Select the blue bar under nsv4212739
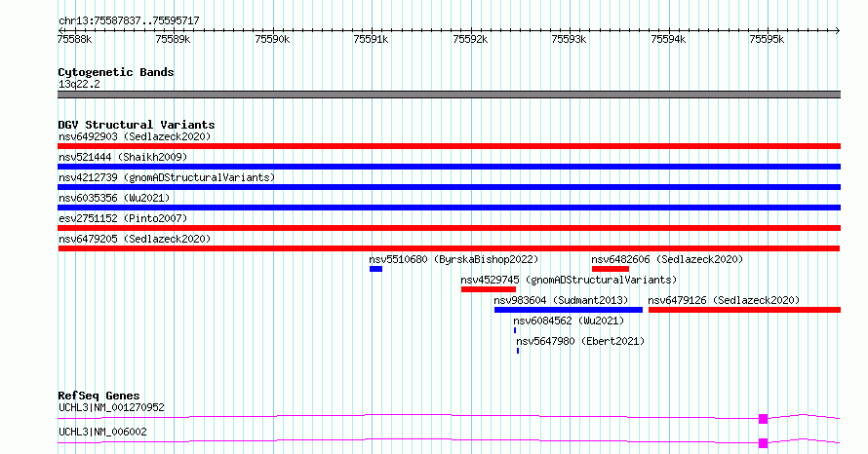The height and width of the screenshot is (454, 868). point(449,187)
